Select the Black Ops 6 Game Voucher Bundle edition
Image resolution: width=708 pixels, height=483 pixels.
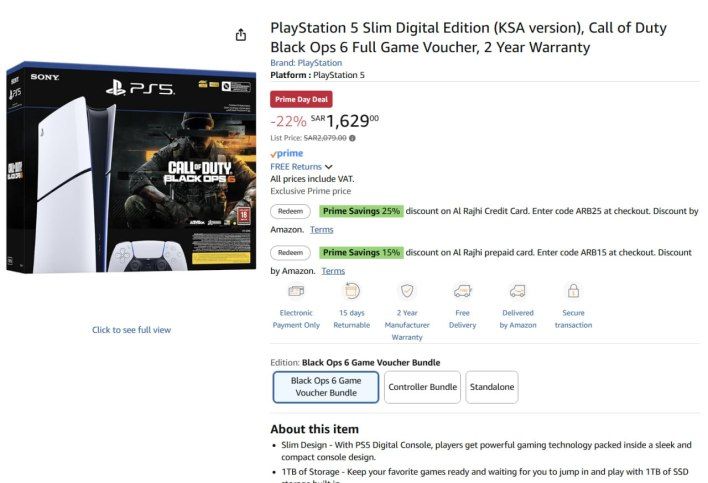tap(326, 387)
